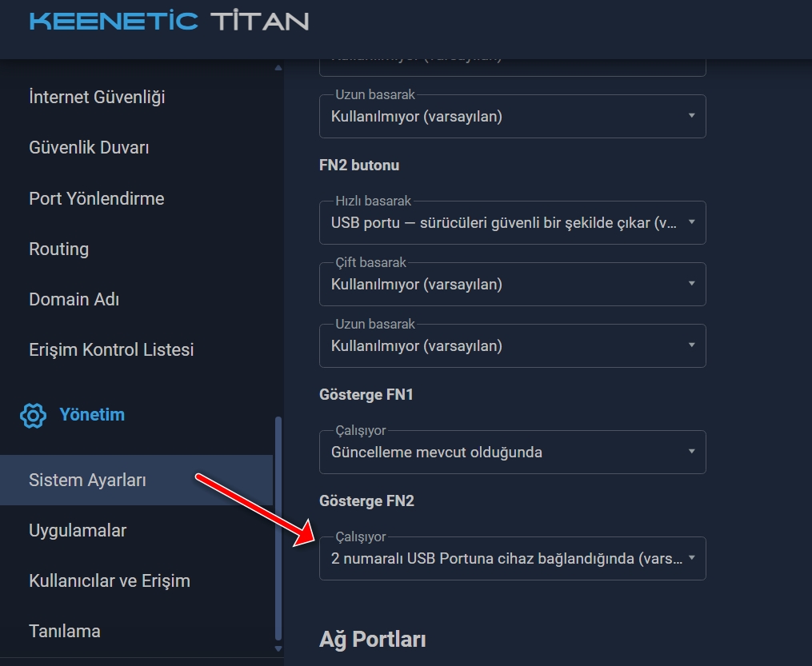Go to Güvenlik Duvarı page

(89, 147)
